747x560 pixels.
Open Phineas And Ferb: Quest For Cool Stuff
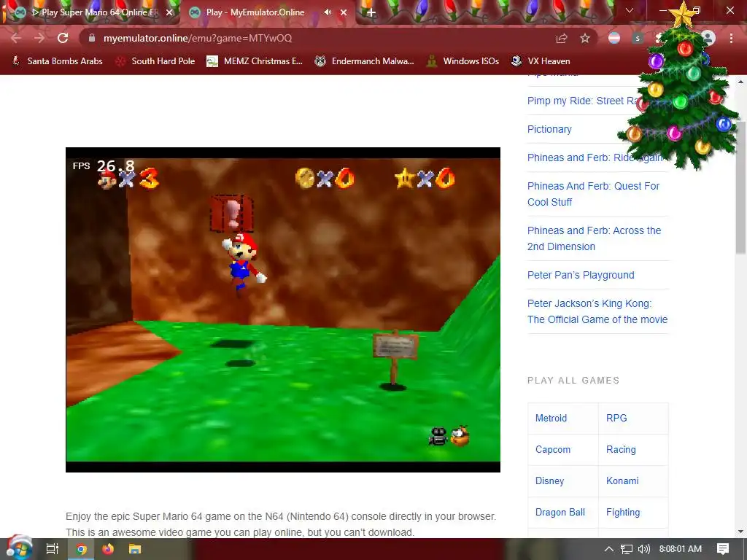pyautogui.click(x=593, y=194)
